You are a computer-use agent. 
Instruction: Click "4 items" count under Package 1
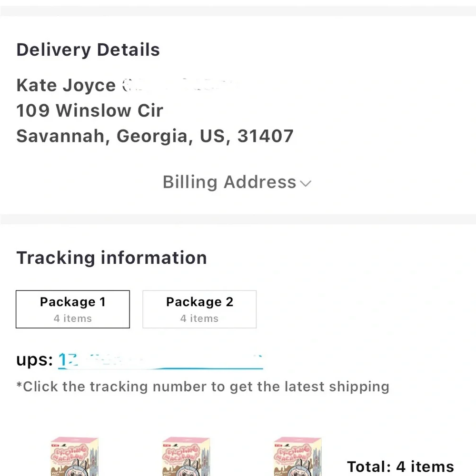pos(73,318)
